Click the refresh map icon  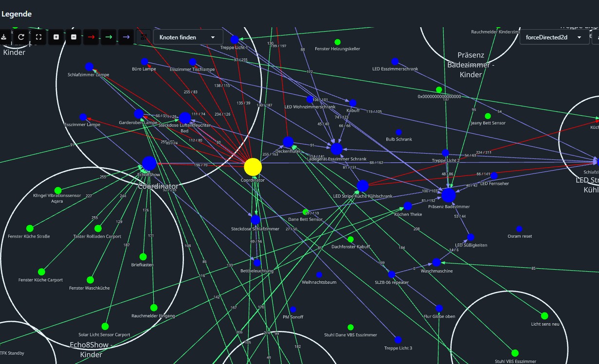pos(21,37)
